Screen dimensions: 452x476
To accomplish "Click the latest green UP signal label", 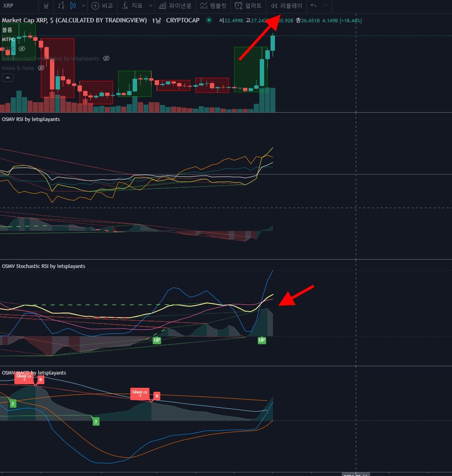I will 262,340.
